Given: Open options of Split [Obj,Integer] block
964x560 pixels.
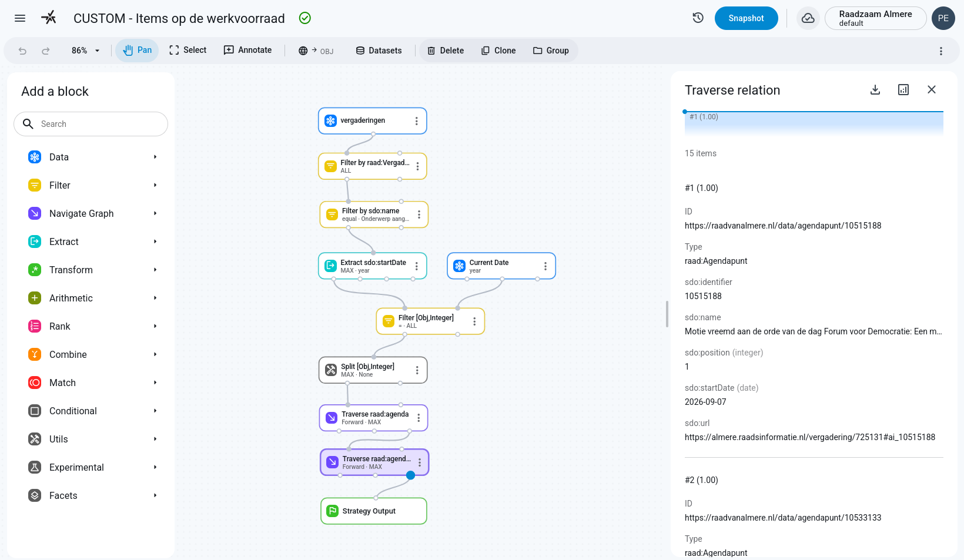Looking at the screenshot, I should pyautogui.click(x=417, y=370).
